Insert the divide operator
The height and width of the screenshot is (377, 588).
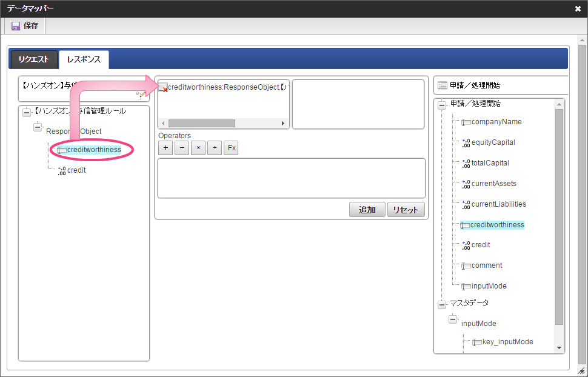coord(215,148)
